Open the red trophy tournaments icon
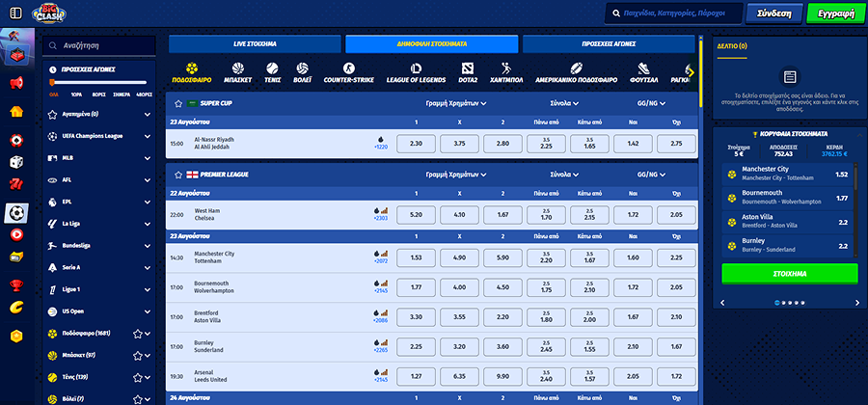This screenshot has width=868, height=405. point(16,285)
